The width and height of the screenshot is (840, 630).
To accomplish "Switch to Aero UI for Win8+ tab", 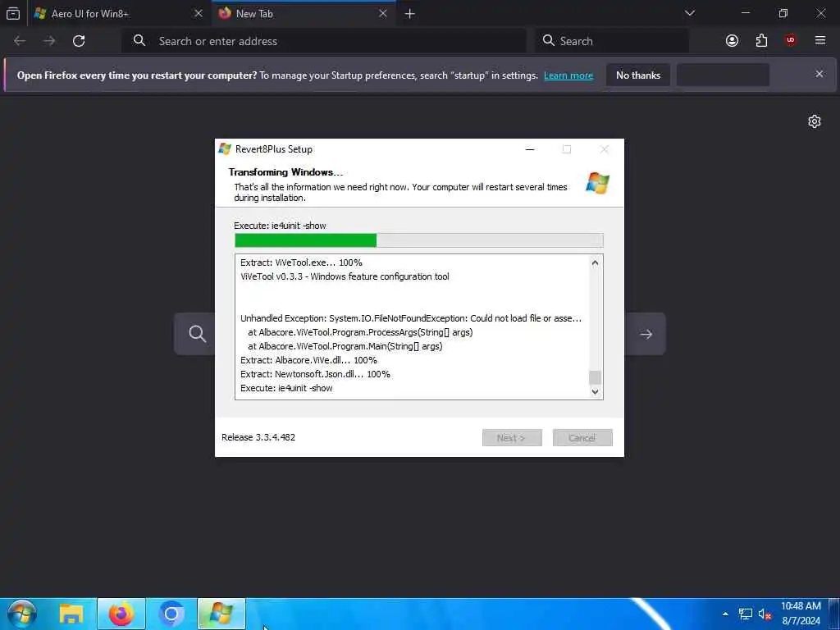I will coord(118,13).
